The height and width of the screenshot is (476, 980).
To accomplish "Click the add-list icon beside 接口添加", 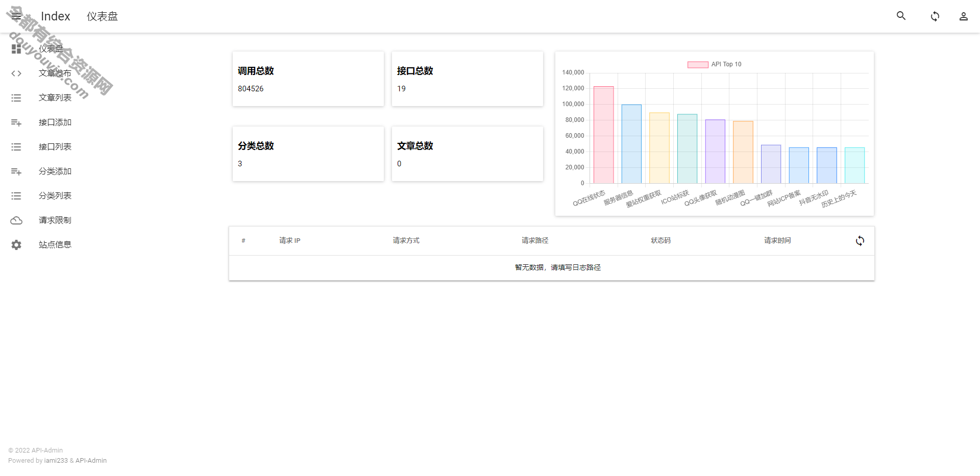I will point(16,122).
